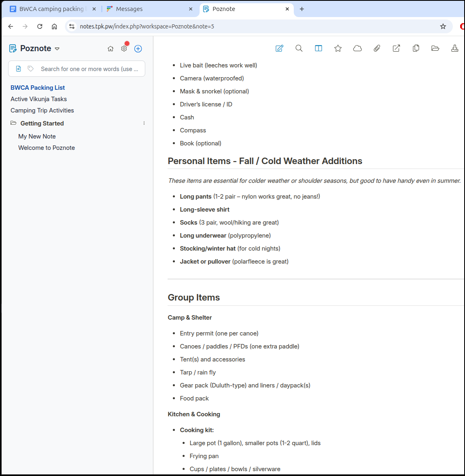Click the duplicate note icon
The width and height of the screenshot is (465, 476).
pos(416,48)
